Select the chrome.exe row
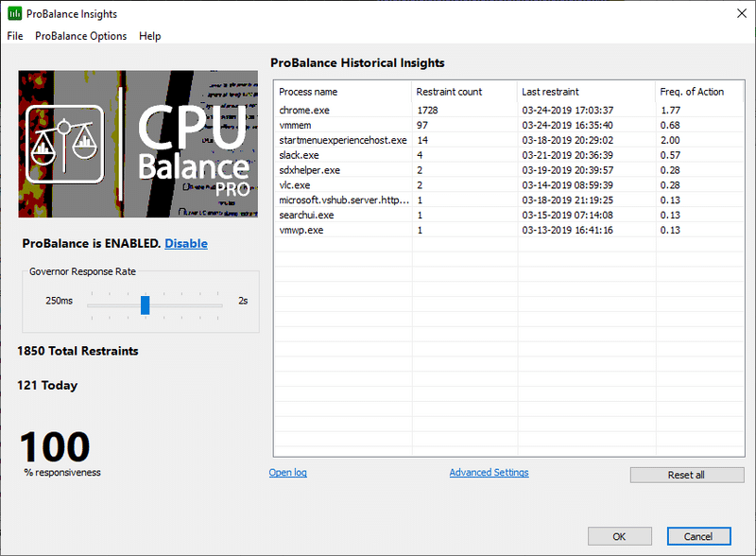This screenshot has width=756, height=556. 378,109
